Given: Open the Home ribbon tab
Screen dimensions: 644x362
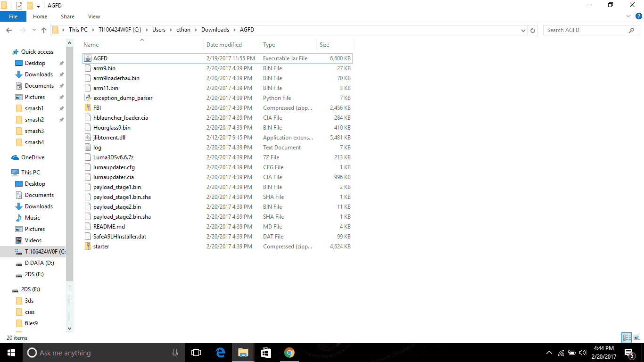Looking at the screenshot, I should pyautogui.click(x=40, y=16).
